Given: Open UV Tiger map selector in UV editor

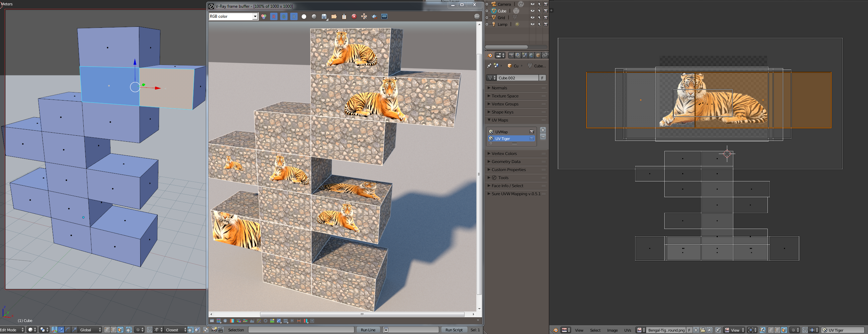Looking at the screenshot, I should click(x=842, y=330).
